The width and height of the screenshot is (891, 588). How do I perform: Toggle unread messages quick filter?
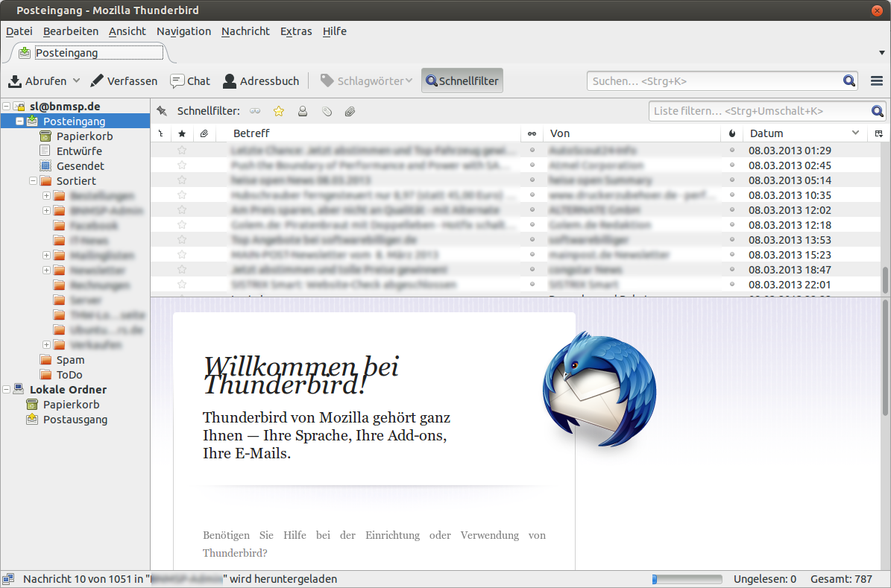click(x=255, y=111)
